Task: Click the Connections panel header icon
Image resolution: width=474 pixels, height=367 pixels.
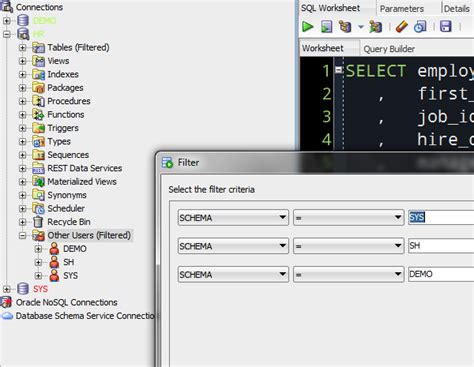Action: coord(7,7)
